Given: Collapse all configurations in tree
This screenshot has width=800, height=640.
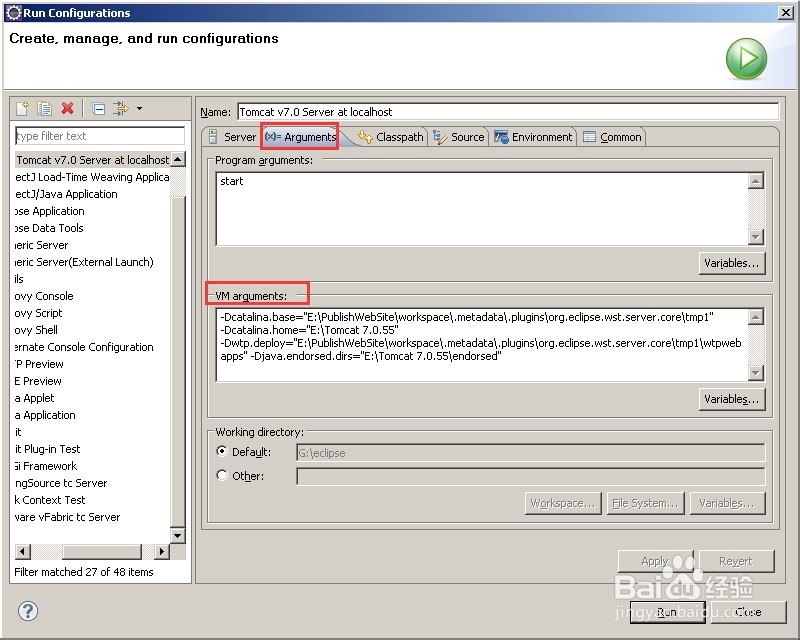Looking at the screenshot, I should pos(99,108).
